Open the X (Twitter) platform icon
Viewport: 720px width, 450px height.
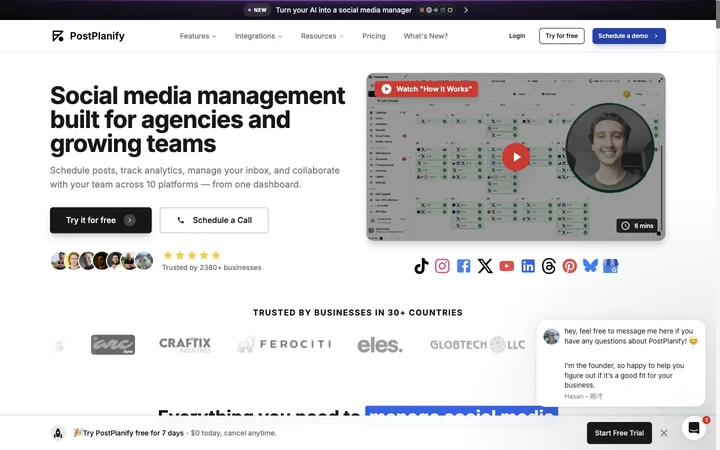pos(485,266)
